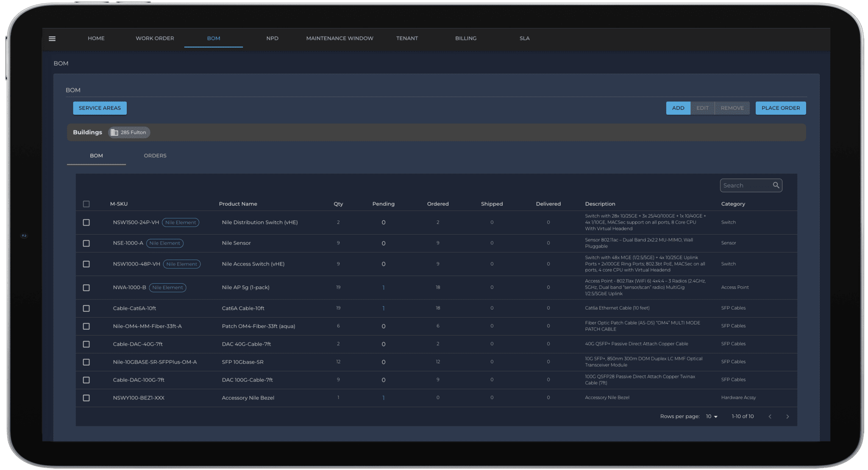Click the EDIT button

702,108
